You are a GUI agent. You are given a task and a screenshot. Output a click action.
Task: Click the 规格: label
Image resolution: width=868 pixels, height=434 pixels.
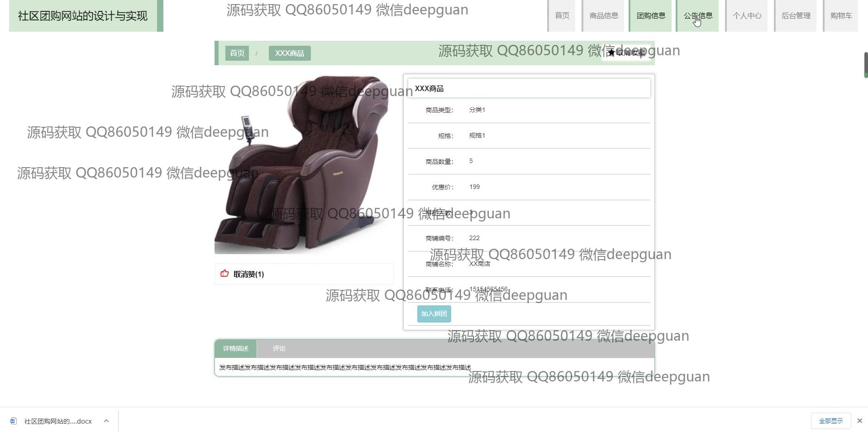(x=446, y=136)
